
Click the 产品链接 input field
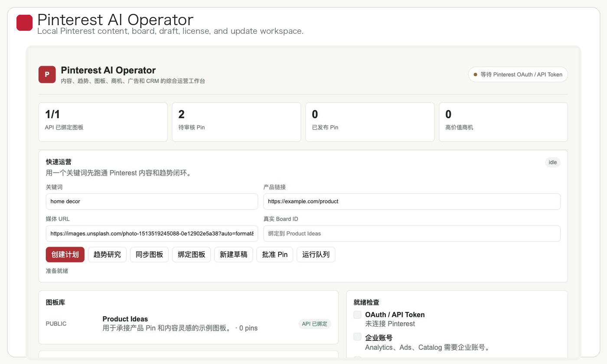point(412,201)
